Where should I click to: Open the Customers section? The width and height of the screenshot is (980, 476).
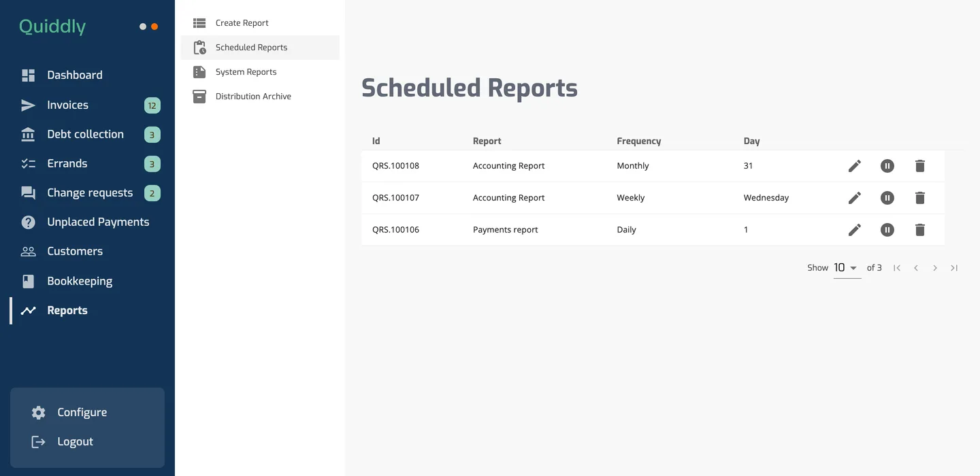click(75, 252)
